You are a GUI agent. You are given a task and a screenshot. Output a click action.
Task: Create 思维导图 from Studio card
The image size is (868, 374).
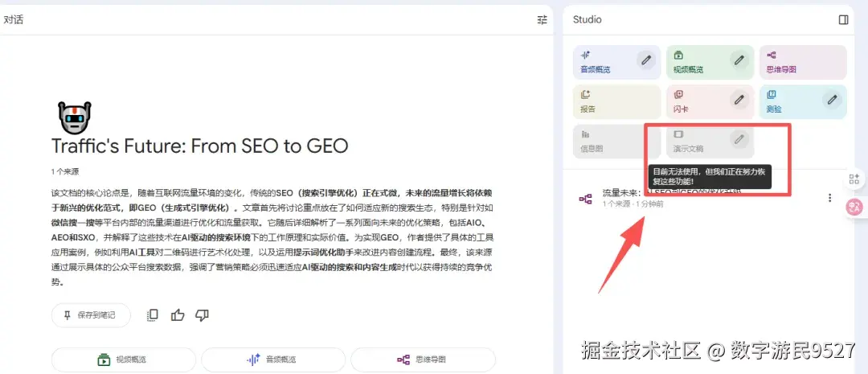803,63
